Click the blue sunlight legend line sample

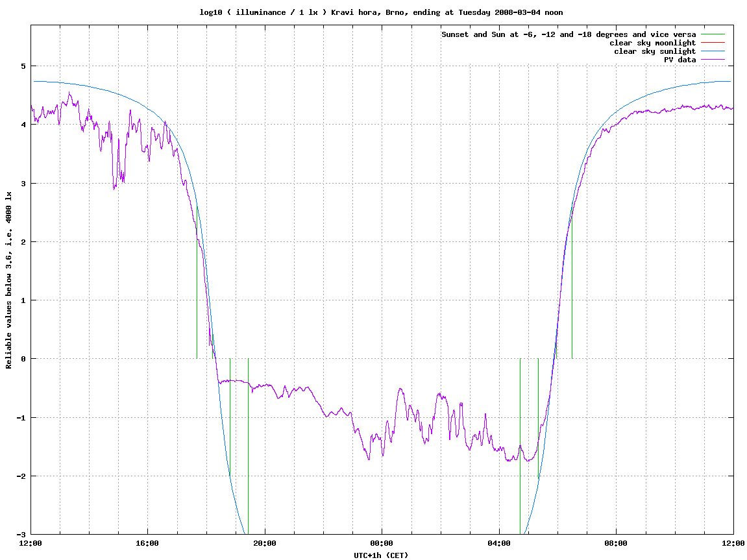coord(713,51)
